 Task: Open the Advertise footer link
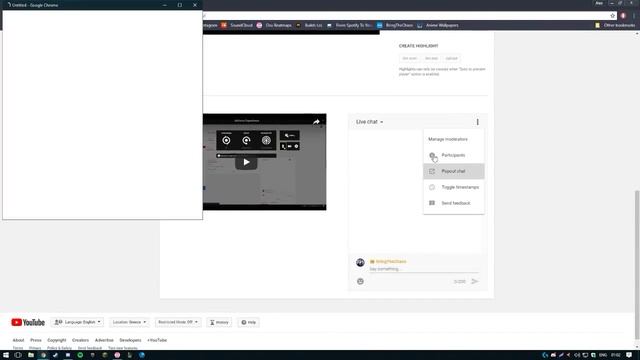coord(104,340)
